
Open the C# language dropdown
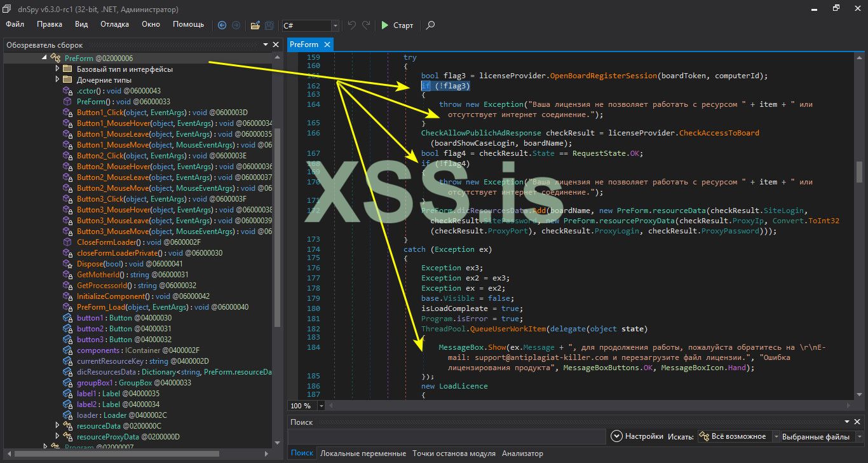coord(335,25)
